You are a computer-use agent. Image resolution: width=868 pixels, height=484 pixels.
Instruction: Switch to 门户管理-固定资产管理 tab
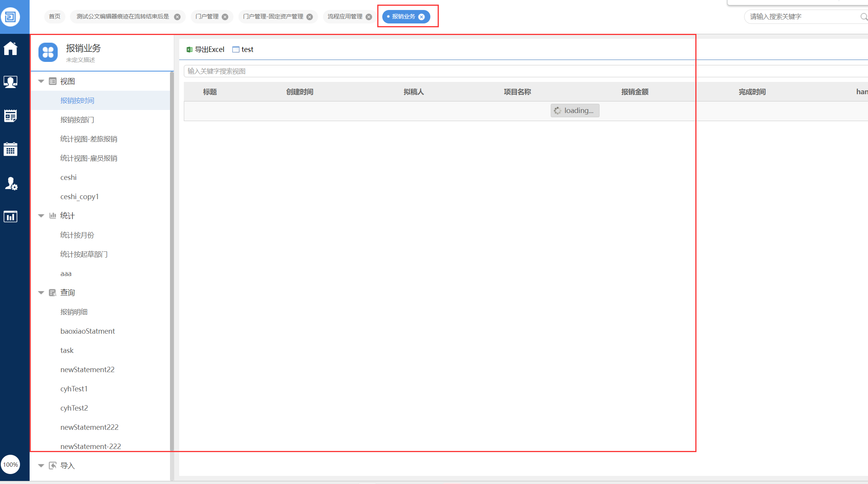[x=273, y=17]
